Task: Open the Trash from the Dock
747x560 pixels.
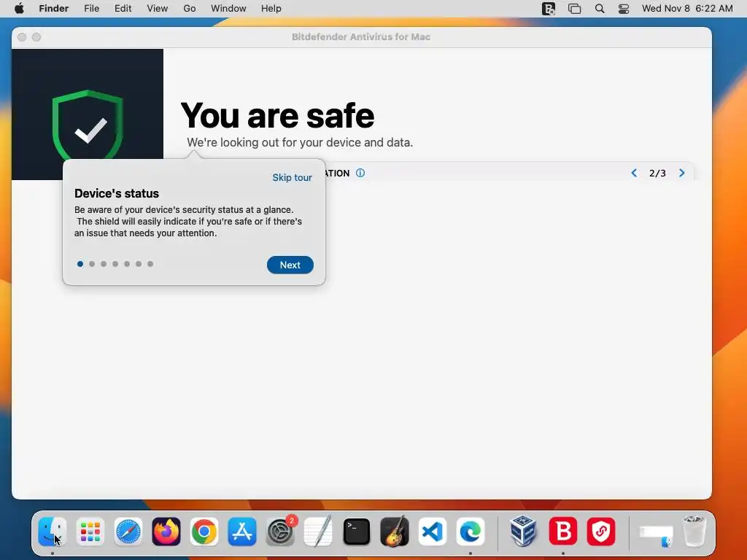Action: [x=694, y=531]
